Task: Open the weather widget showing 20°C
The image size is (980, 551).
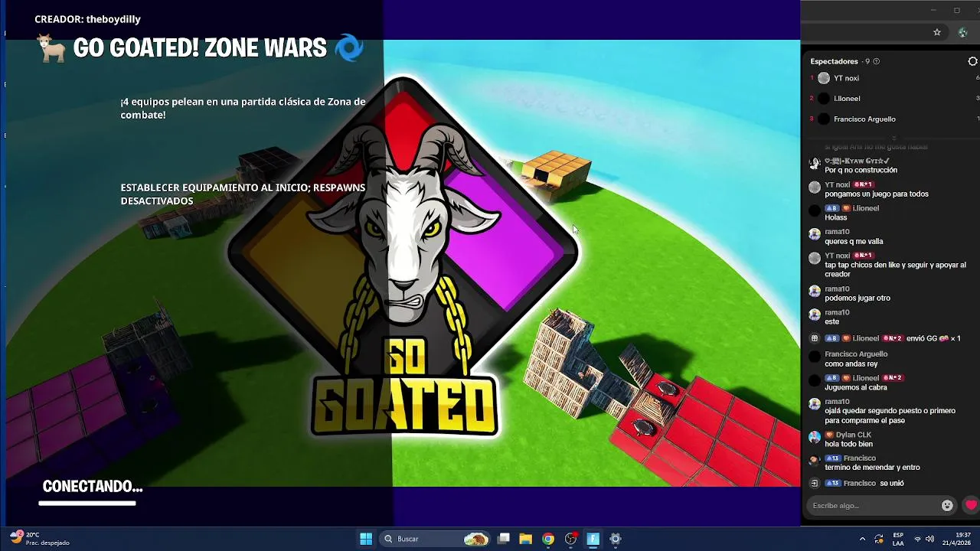Action: (x=38, y=539)
